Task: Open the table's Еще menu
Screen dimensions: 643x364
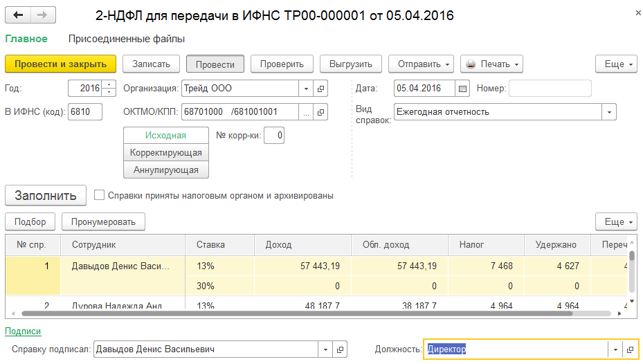Action: pos(616,221)
